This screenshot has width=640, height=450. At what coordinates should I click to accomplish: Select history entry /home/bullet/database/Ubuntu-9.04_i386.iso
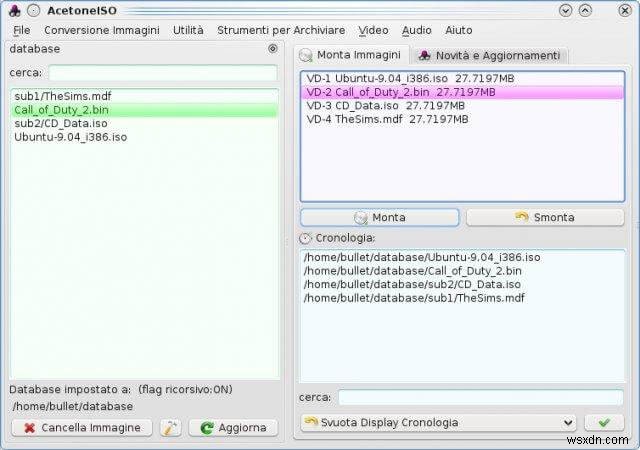462,257
